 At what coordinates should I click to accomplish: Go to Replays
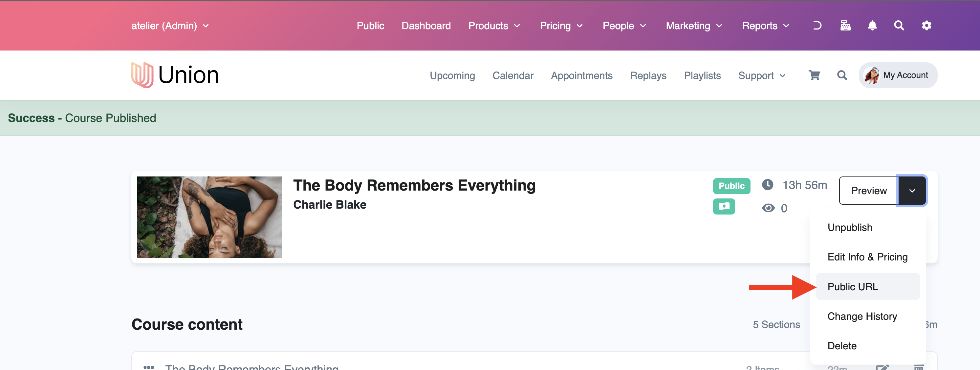648,75
